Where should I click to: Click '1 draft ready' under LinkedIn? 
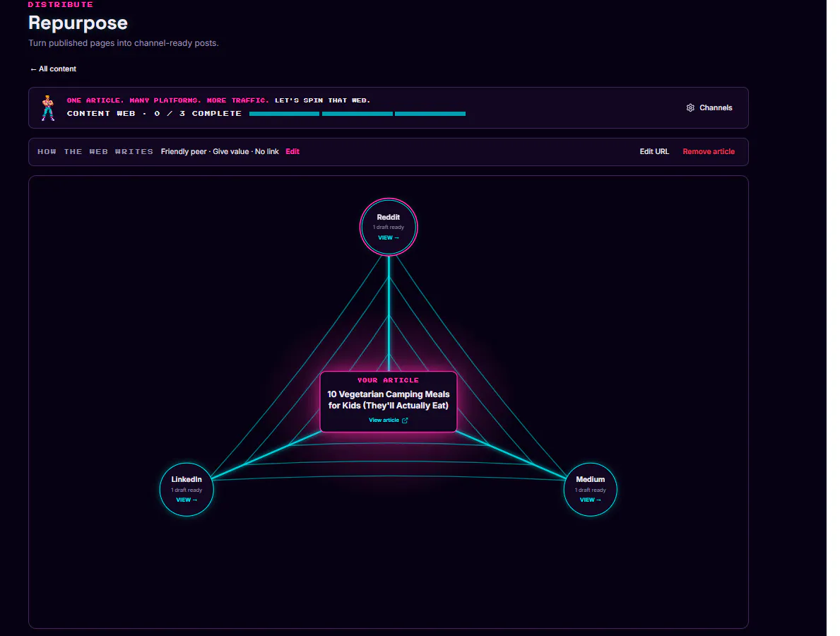point(187,490)
